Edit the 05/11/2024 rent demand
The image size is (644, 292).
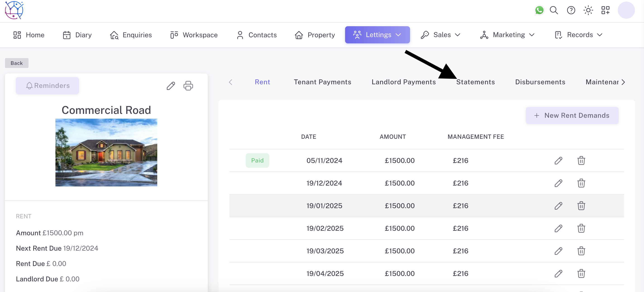tap(558, 161)
